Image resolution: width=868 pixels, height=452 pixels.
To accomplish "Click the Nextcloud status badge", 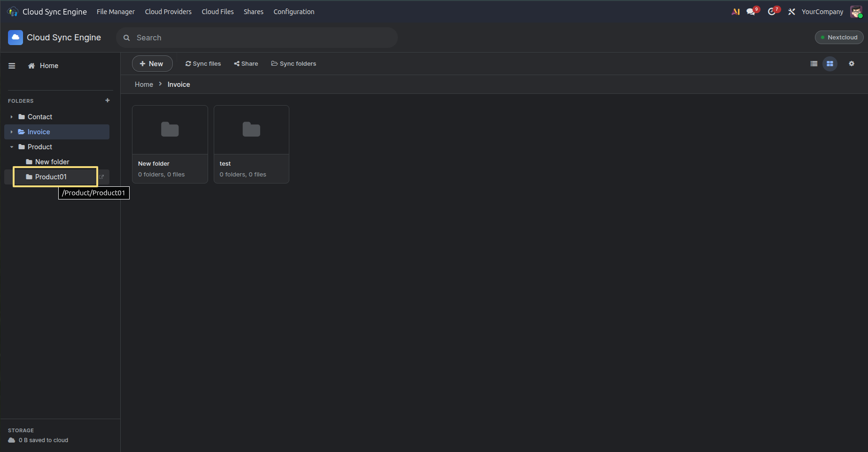I will click(839, 38).
